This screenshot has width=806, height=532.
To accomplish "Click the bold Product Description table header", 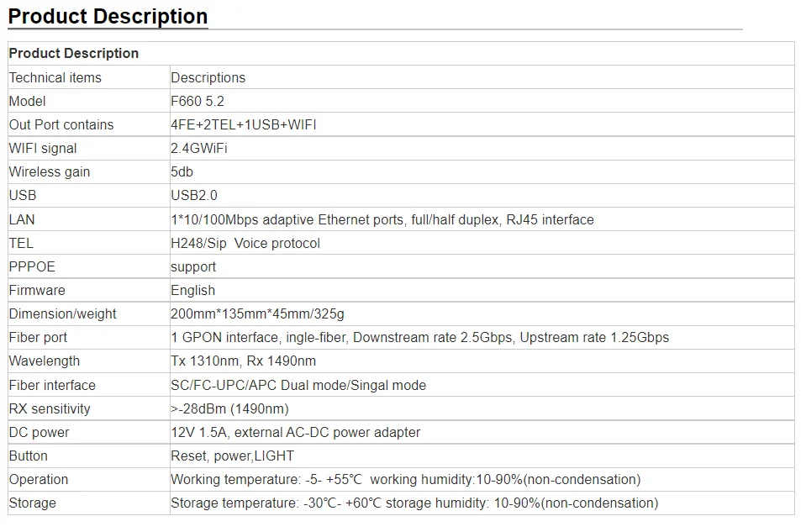I will (x=74, y=54).
